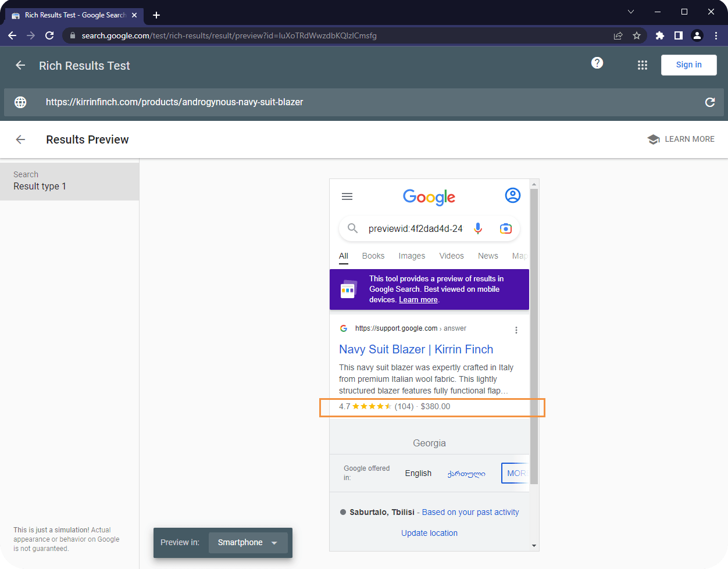This screenshot has width=728, height=569.
Task: Click the back arrow next to Results Preview
Action: coord(20,139)
